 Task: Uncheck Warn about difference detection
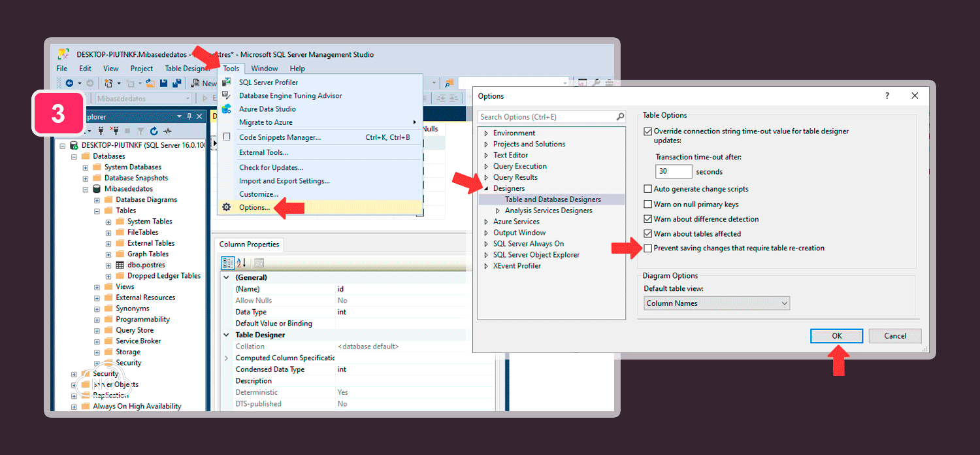coord(647,219)
